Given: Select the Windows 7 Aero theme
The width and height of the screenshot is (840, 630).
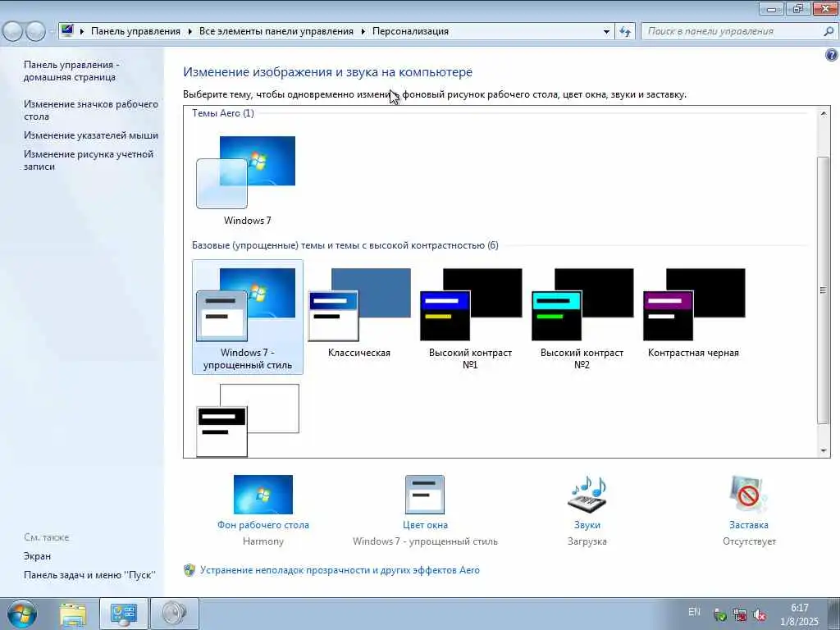Looking at the screenshot, I should 247,180.
